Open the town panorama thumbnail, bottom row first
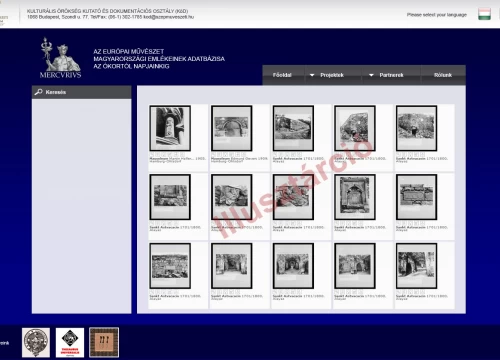500x360 pixels. (x=170, y=266)
